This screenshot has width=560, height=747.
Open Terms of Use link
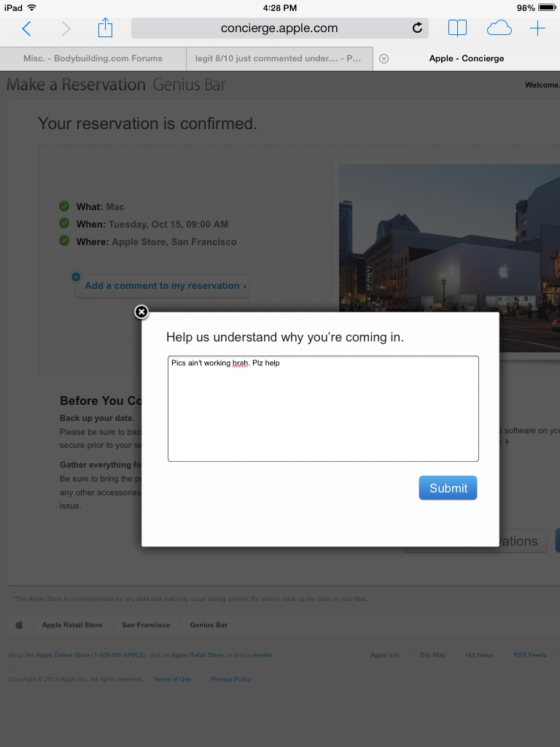(x=172, y=679)
